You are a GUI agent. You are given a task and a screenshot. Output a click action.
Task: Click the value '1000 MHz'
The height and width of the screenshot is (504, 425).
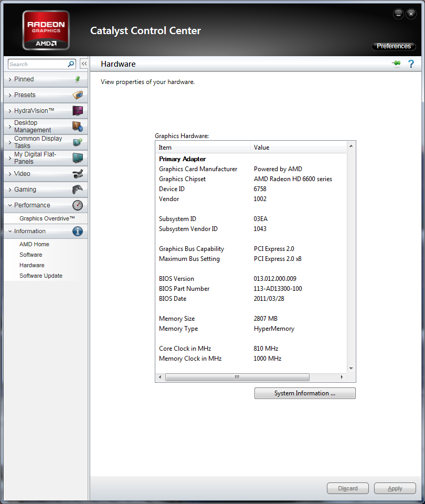click(267, 359)
